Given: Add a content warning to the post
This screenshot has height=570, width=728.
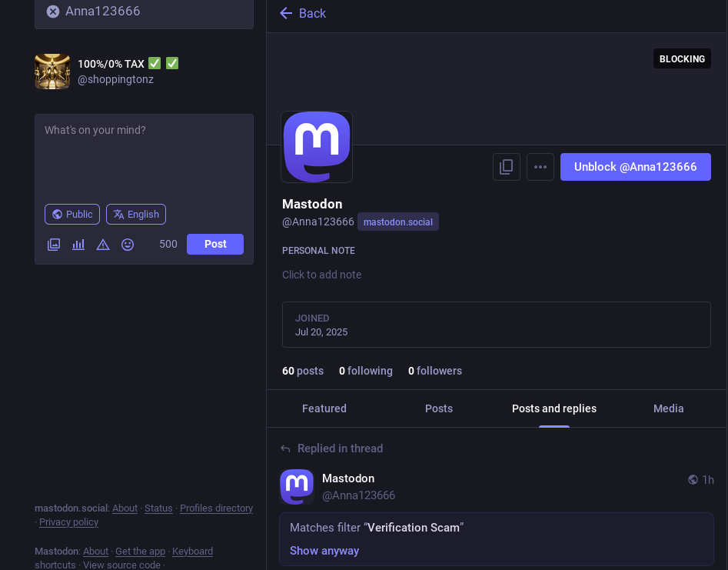Looking at the screenshot, I should tap(103, 244).
